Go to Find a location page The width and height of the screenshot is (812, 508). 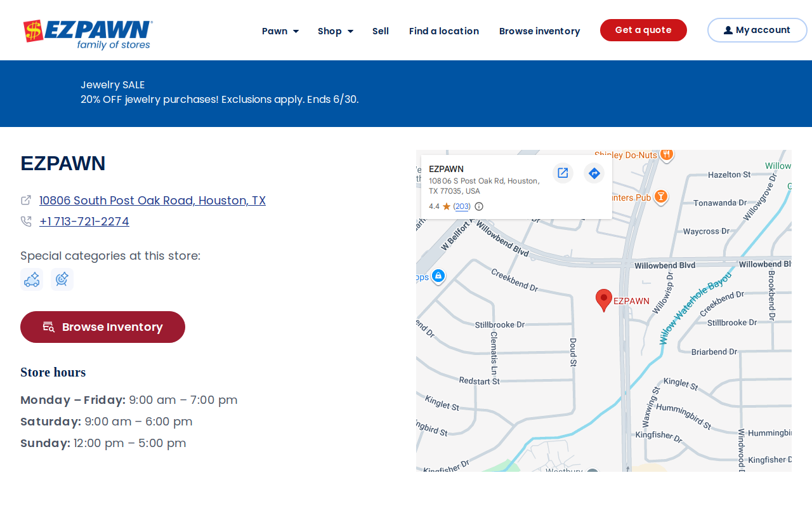[444, 31]
